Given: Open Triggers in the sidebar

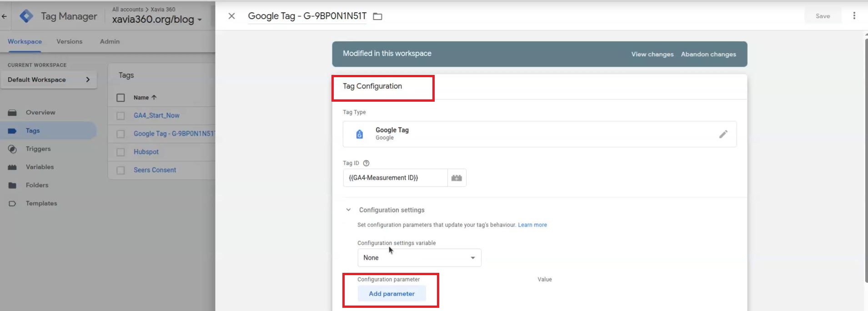Looking at the screenshot, I should pyautogui.click(x=38, y=149).
